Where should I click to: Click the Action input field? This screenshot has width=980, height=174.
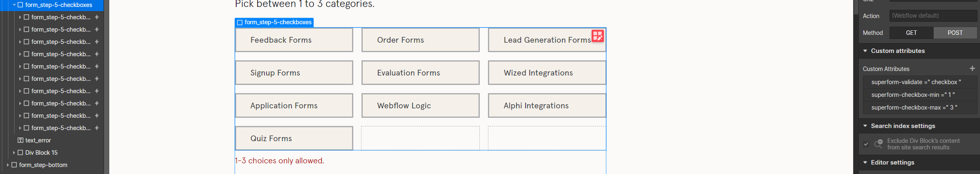933,16
